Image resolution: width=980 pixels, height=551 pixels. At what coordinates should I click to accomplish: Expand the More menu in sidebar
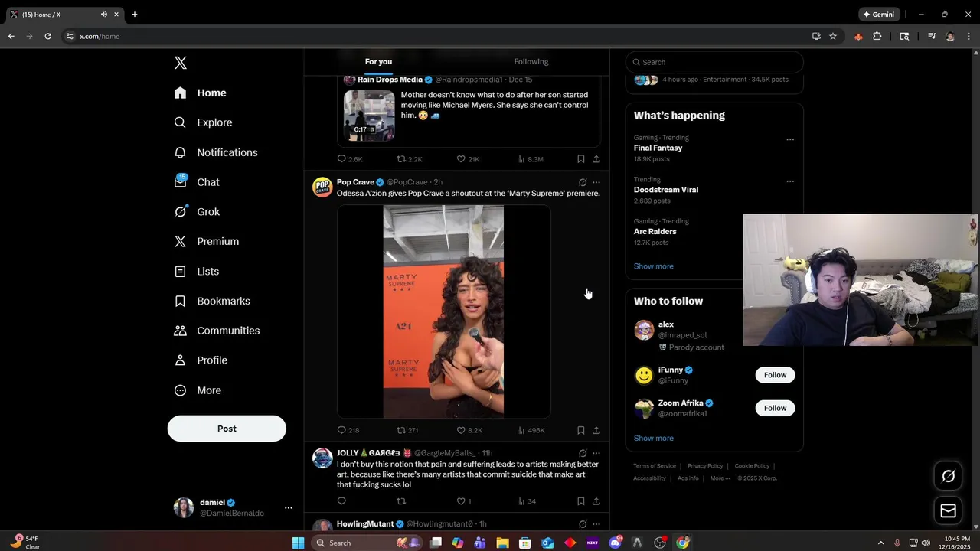pos(198,390)
